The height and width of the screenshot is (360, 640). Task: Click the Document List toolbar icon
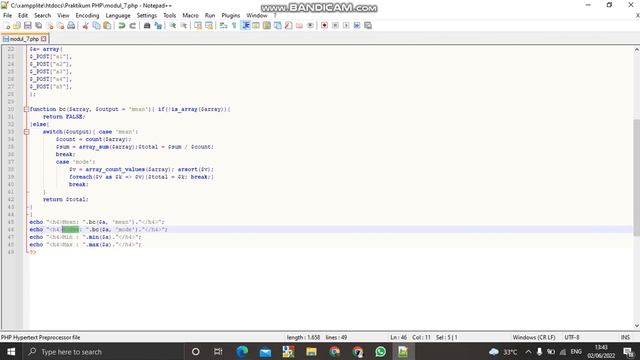278,26
